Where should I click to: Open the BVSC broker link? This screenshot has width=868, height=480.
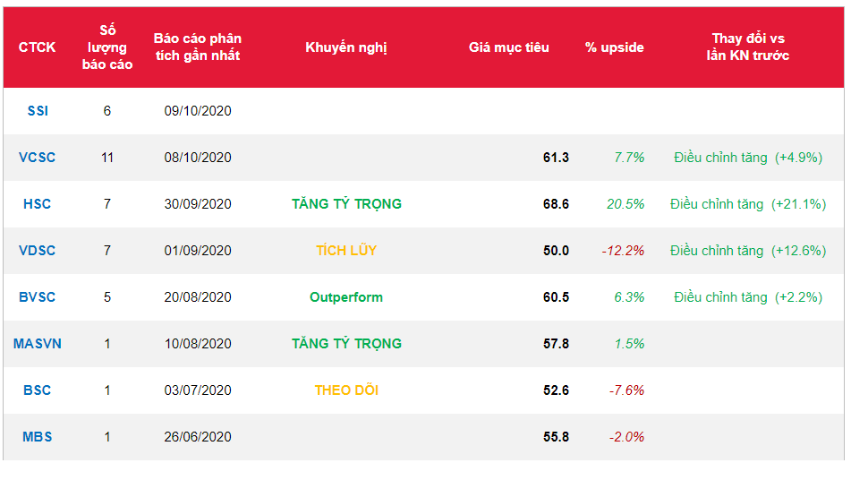[x=38, y=297]
